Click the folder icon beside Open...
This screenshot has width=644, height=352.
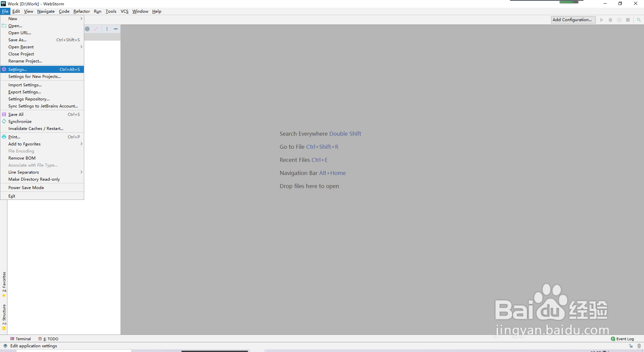pyautogui.click(x=4, y=26)
